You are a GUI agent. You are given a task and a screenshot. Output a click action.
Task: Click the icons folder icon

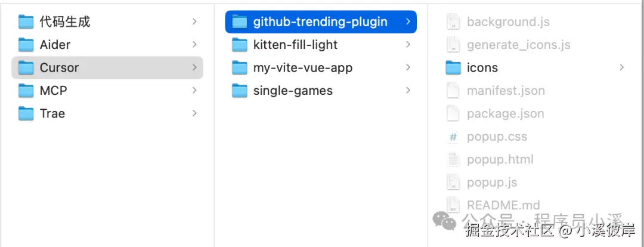pyautogui.click(x=453, y=68)
